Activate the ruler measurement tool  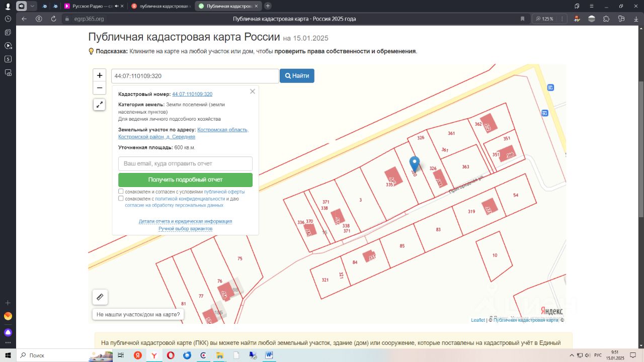tap(100, 297)
